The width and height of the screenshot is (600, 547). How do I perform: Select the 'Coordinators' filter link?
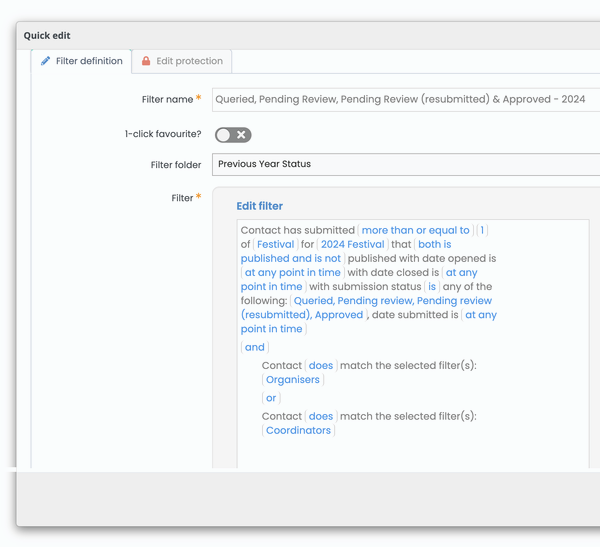point(298,431)
